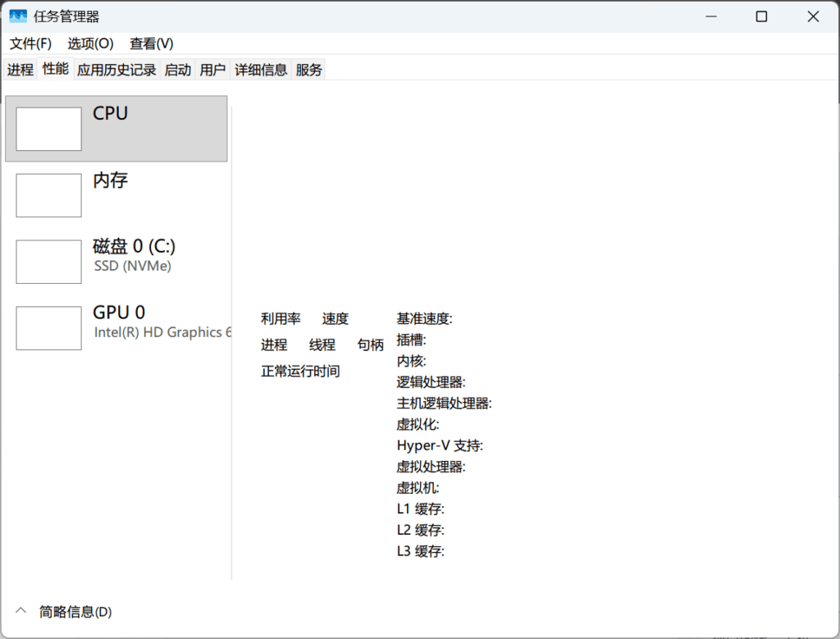Screen dimensions: 840x639
Task: Open the 文件(F) menu
Action: 29,43
